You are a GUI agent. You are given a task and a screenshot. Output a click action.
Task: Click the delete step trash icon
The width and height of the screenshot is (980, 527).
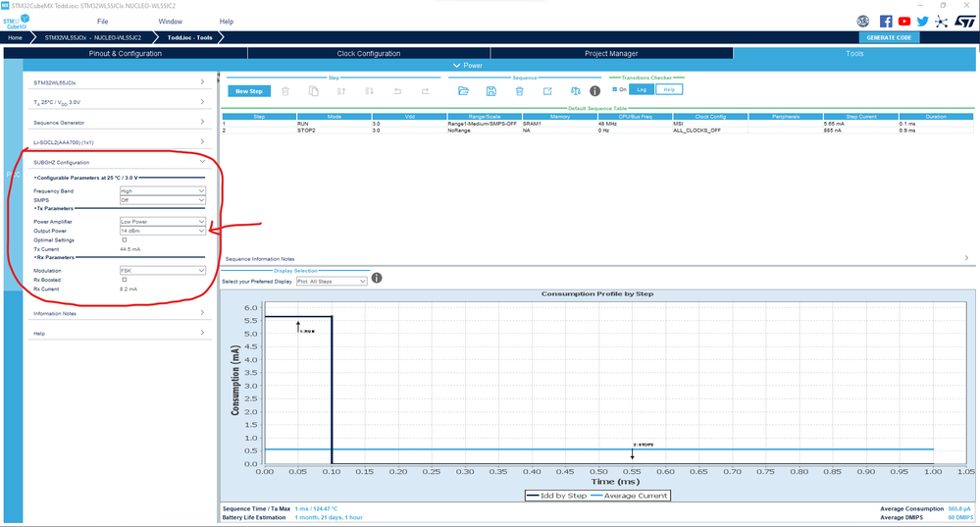point(285,91)
